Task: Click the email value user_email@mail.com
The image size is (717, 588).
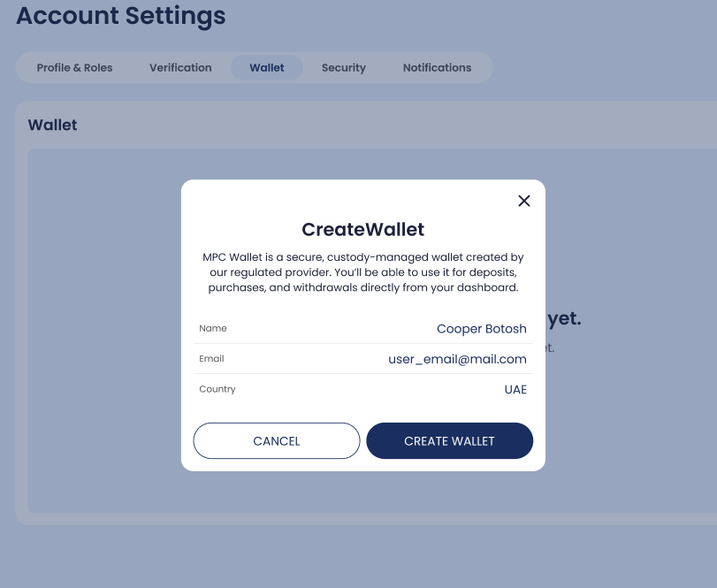Action: coord(457,359)
